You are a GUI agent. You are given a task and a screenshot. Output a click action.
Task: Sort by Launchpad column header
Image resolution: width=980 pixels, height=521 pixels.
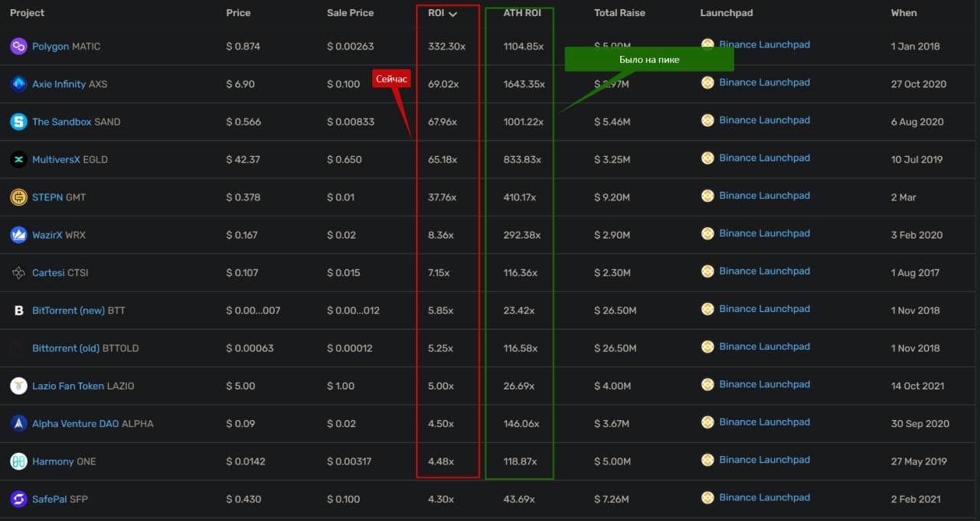[x=727, y=13]
